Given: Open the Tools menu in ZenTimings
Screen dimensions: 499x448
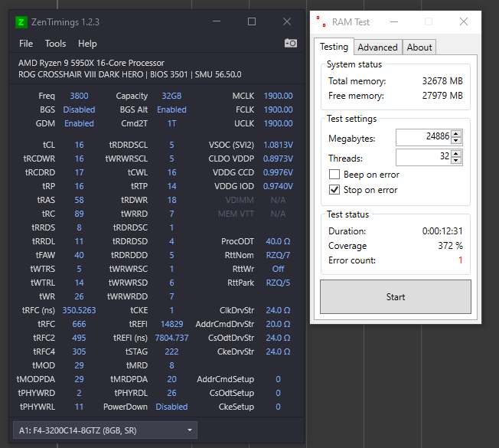Looking at the screenshot, I should click(x=55, y=44).
